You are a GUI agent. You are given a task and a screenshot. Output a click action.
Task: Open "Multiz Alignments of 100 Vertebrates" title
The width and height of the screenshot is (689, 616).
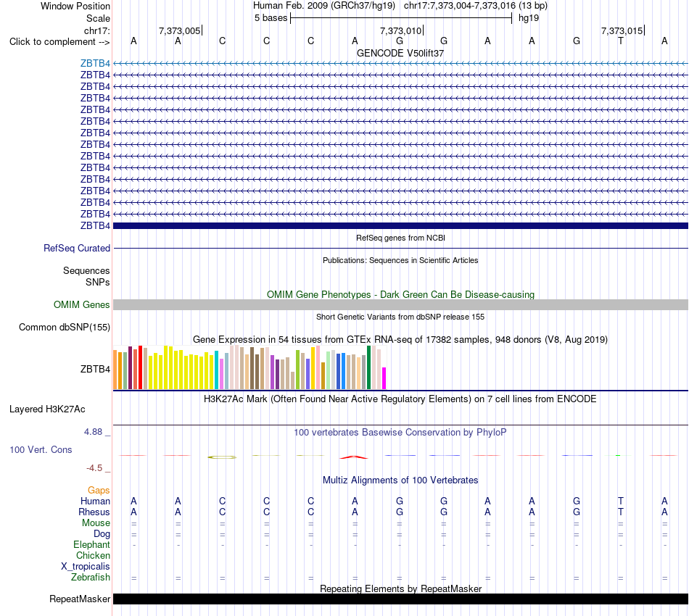(400, 480)
